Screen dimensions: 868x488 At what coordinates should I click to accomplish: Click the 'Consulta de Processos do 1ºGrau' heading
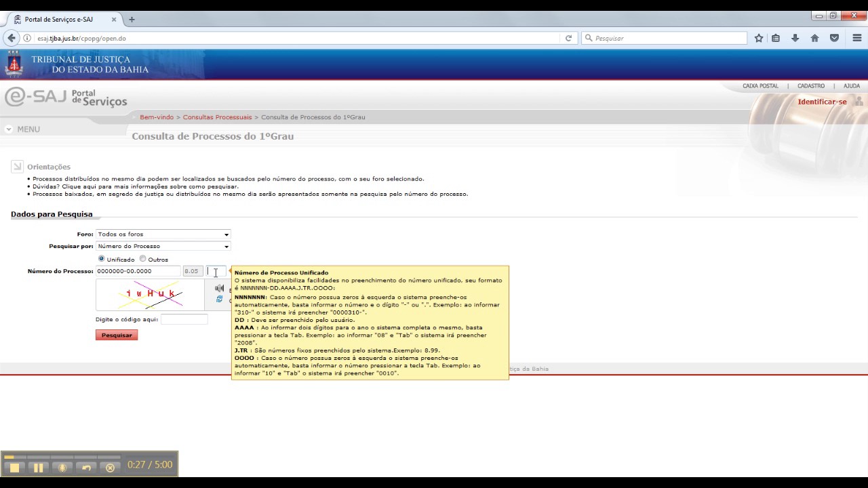pos(213,136)
